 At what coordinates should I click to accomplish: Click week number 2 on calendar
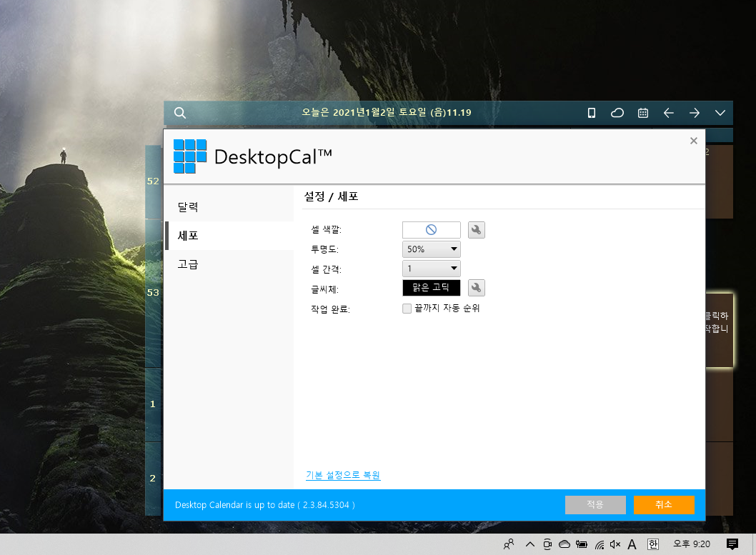click(153, 479)
